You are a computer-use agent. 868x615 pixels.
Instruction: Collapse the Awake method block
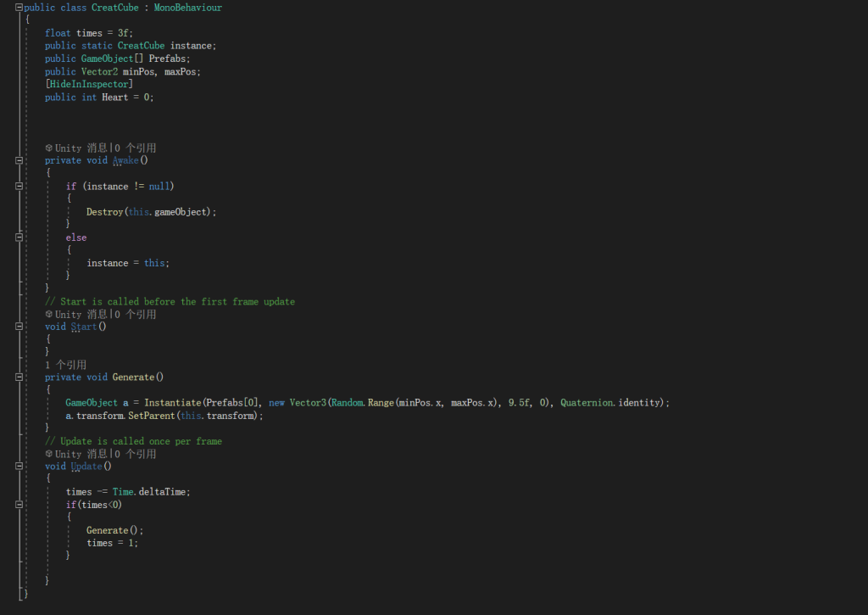point(19,160)
